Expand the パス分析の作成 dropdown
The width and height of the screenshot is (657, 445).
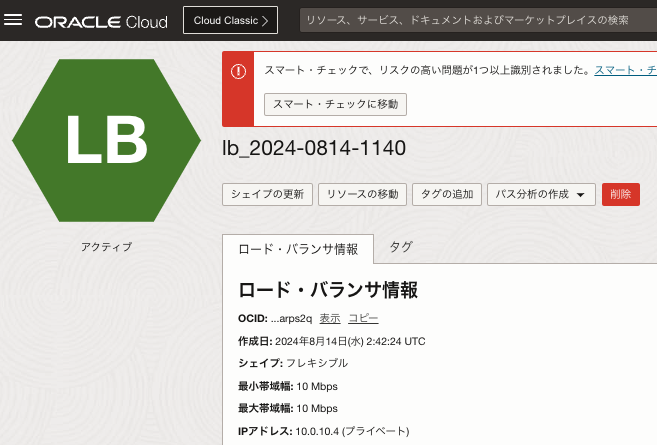pos(541,194)
